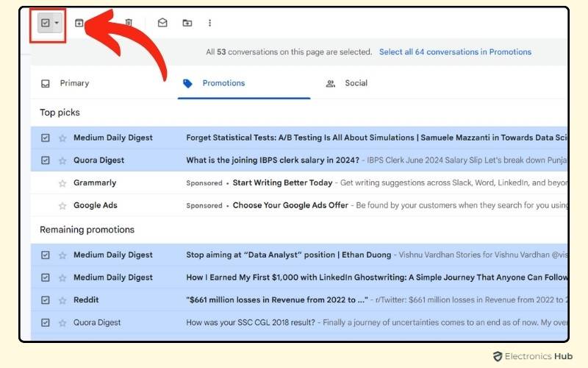588x368 pixels.
Task: Click the tag icon on the Promotions tab
Action: click(x=187, y=83)
